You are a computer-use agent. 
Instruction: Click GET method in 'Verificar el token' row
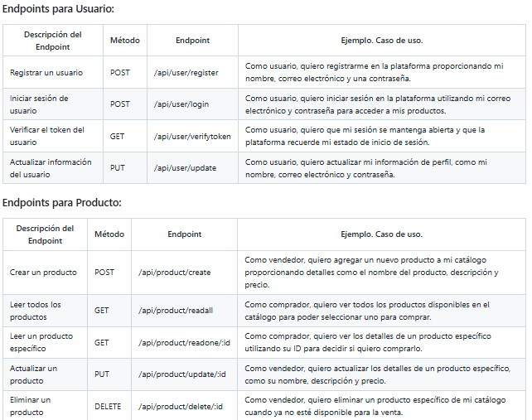pyautogui.click(x=117, y=137)
